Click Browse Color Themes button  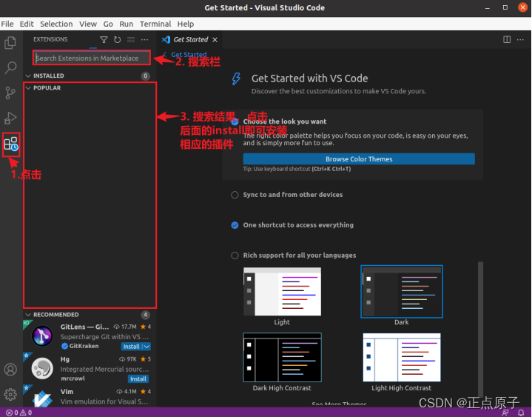[x=359, y=159]
